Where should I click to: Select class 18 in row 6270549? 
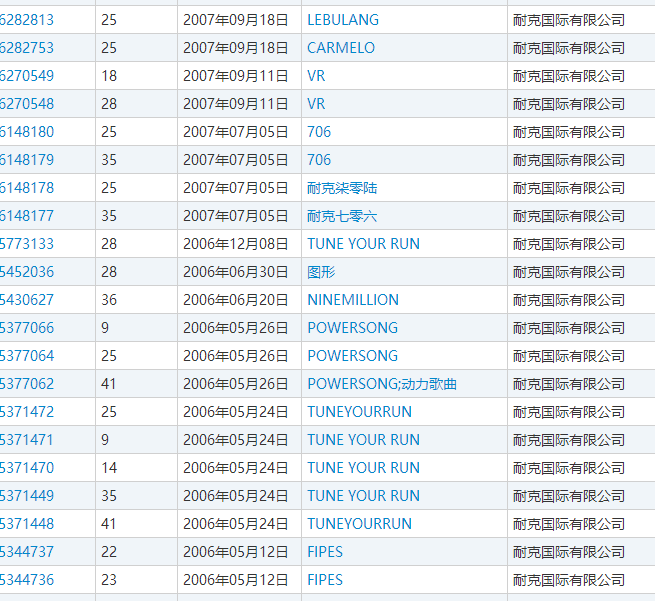109,76
